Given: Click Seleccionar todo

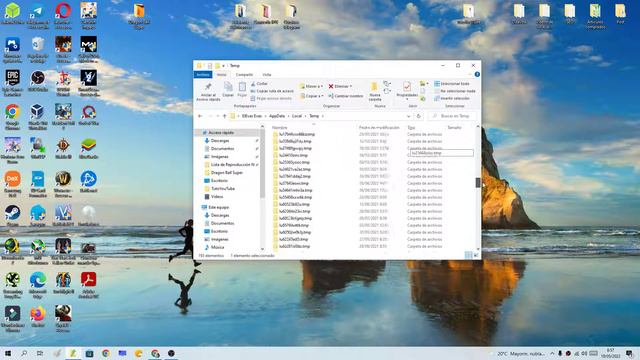Looking at the screenshot, I should click(x=451, y=84).
